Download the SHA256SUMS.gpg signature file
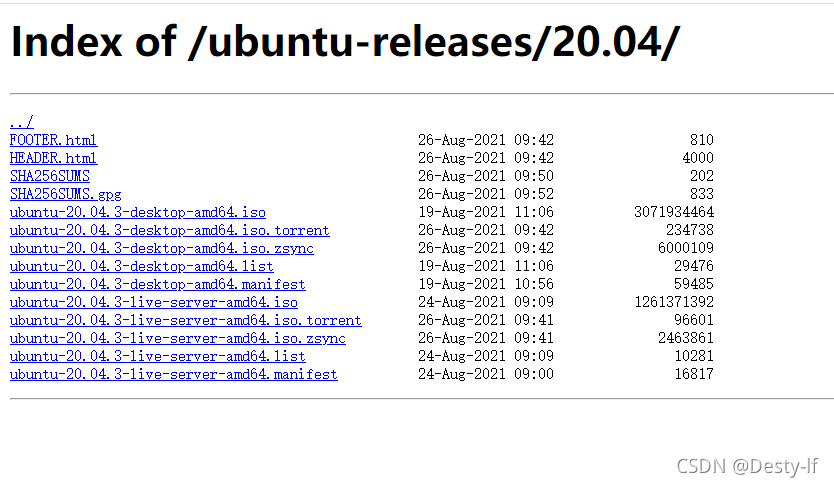The width and height of the screenshot is (834, 487). [65, 194]
